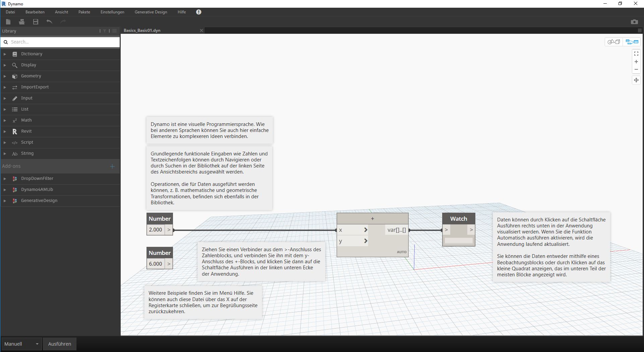Close the Basics_Basic01.dyn tab
This screenshot has width=644, height=352.
point(201,30)
